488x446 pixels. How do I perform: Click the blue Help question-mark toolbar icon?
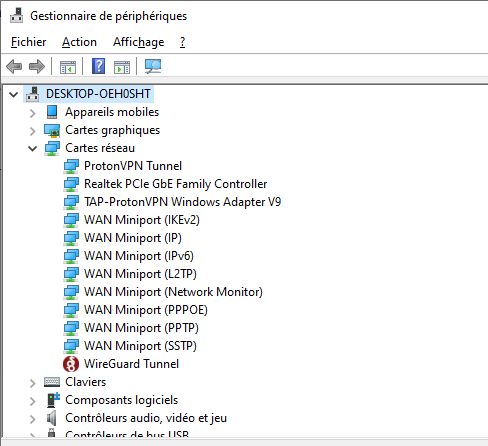pos(98,66)
